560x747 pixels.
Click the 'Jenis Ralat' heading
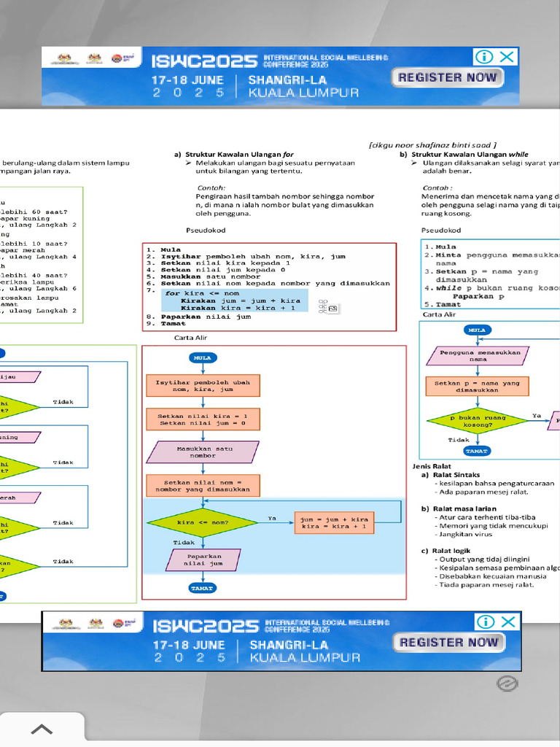tap(432, 466)
